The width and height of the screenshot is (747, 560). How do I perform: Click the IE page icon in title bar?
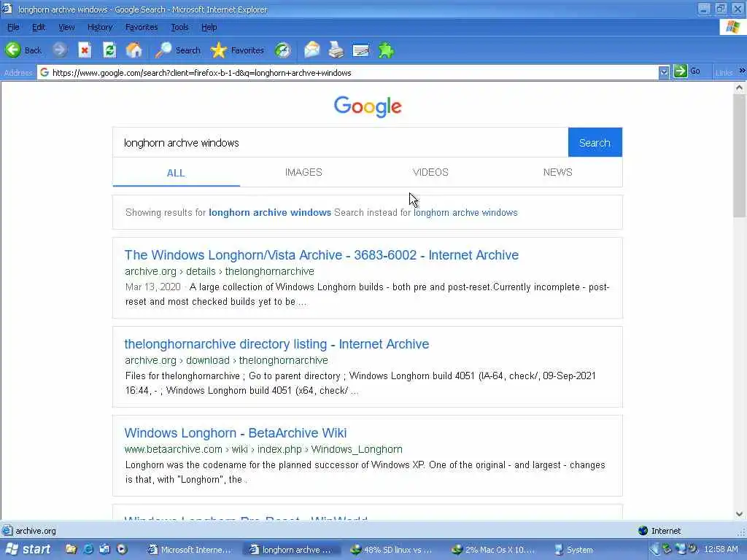click(x=7, y=9)
